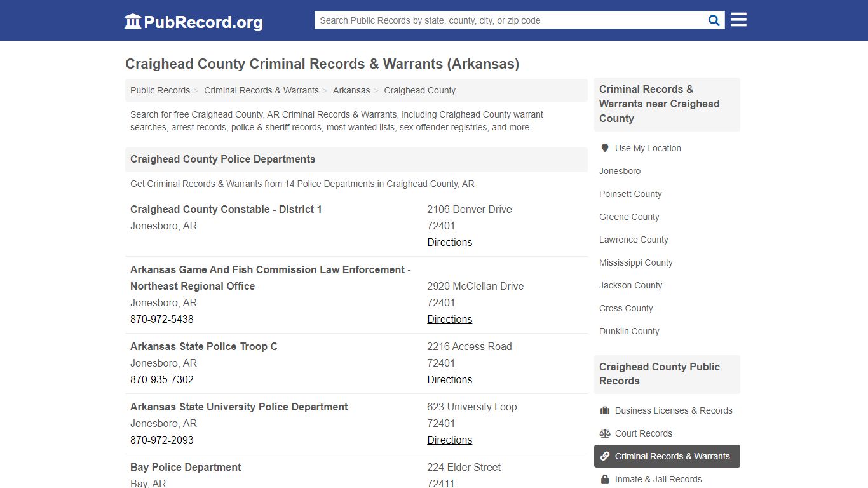This screenshot has height=488, width=868.
Task: Call 870-972-2093 phone number
Action: [162, 440]
